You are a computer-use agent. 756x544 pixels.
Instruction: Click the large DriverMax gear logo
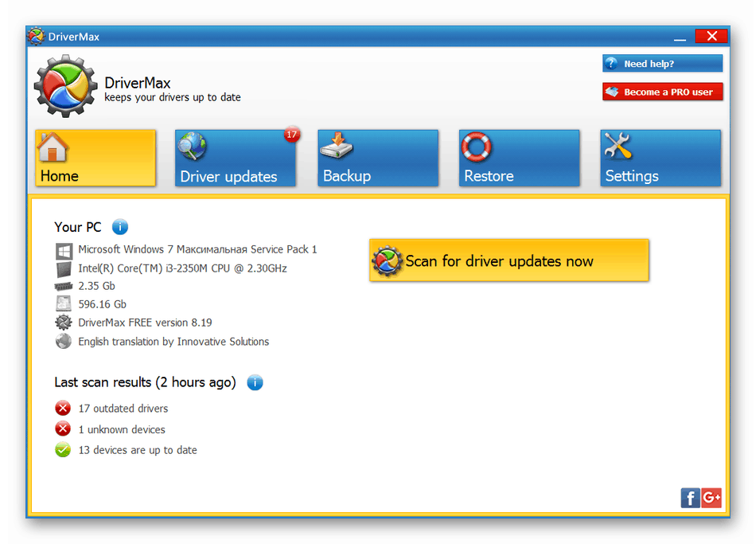pyautogui.click(x=65, y=86)
